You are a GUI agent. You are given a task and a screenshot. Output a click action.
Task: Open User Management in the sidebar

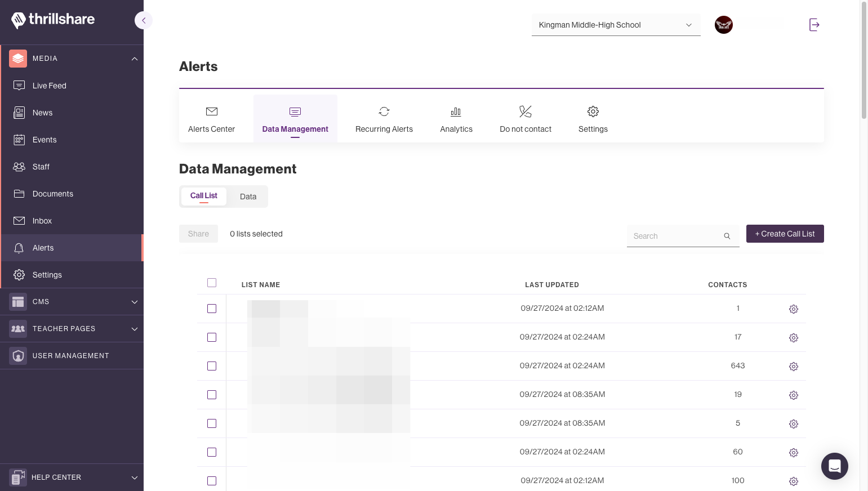coord(72,356)
